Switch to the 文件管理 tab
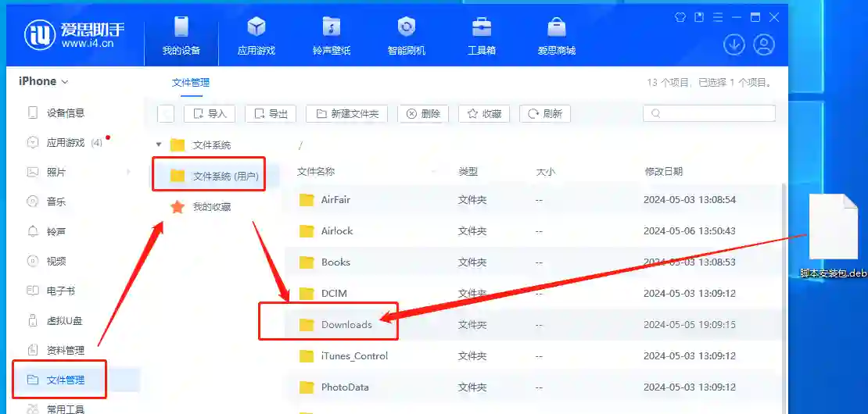Image resolution: width=868 pixels, height=414 pixels. 190,82
